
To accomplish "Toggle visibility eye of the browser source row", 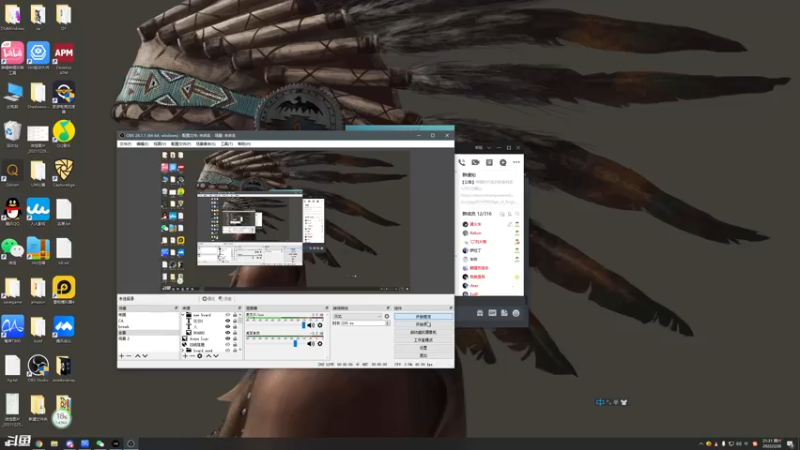I will [x=228, y=344].
